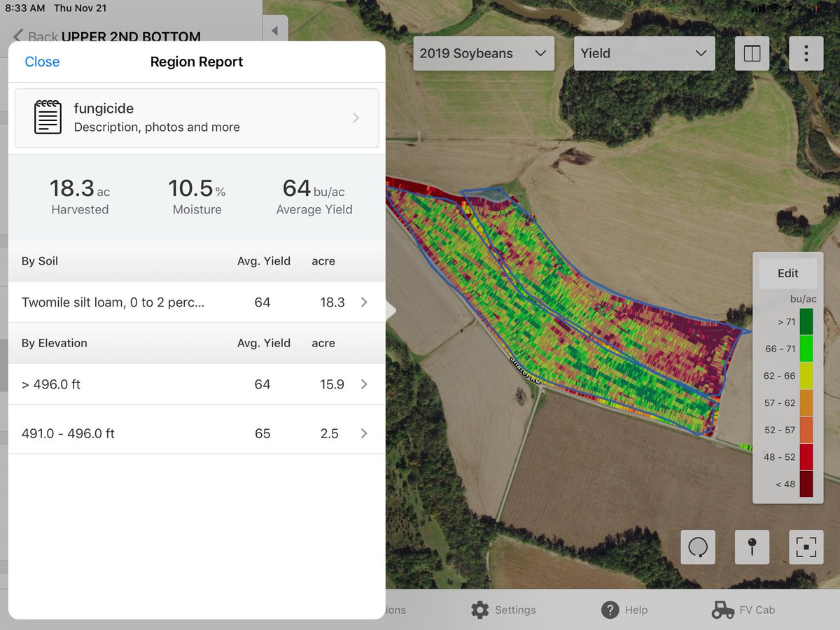Open the 2019 Soybeans crop year dropdown
This screenshot has width=840, height=630.
tap(483, 52)
